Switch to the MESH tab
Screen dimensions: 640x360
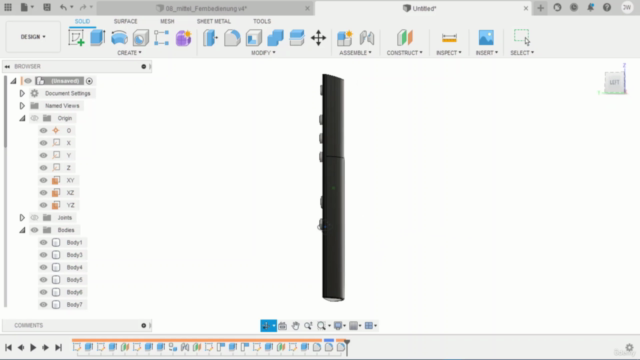tap(167, 21)
